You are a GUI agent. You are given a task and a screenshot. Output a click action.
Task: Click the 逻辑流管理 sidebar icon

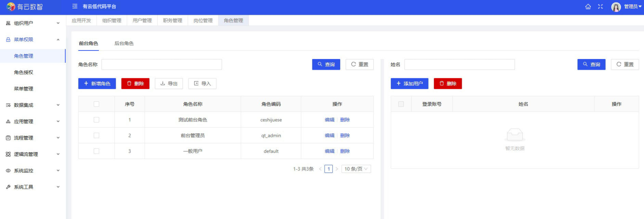pyautogui.click(x=8, y=154)
